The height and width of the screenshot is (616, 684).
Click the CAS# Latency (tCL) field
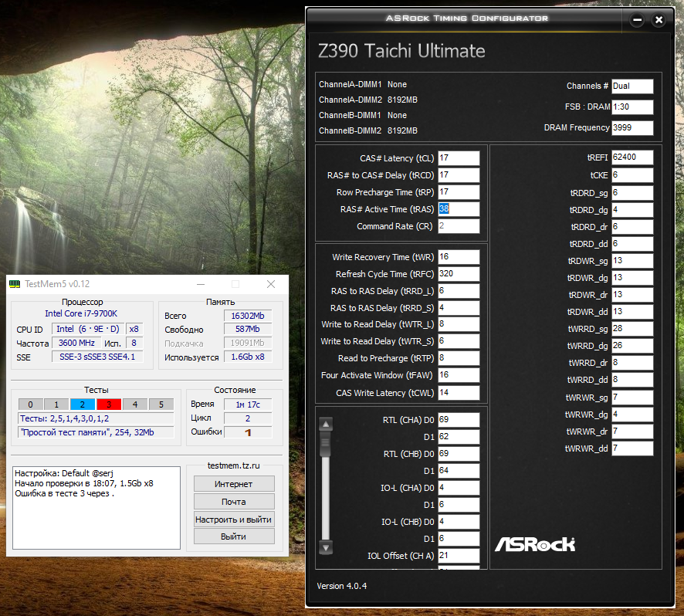459,158
